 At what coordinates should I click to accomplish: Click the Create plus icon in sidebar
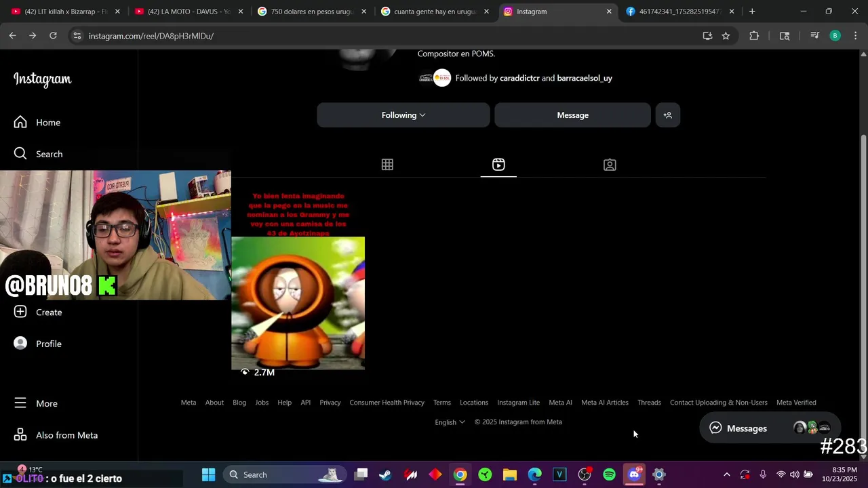tap(20, 312)
